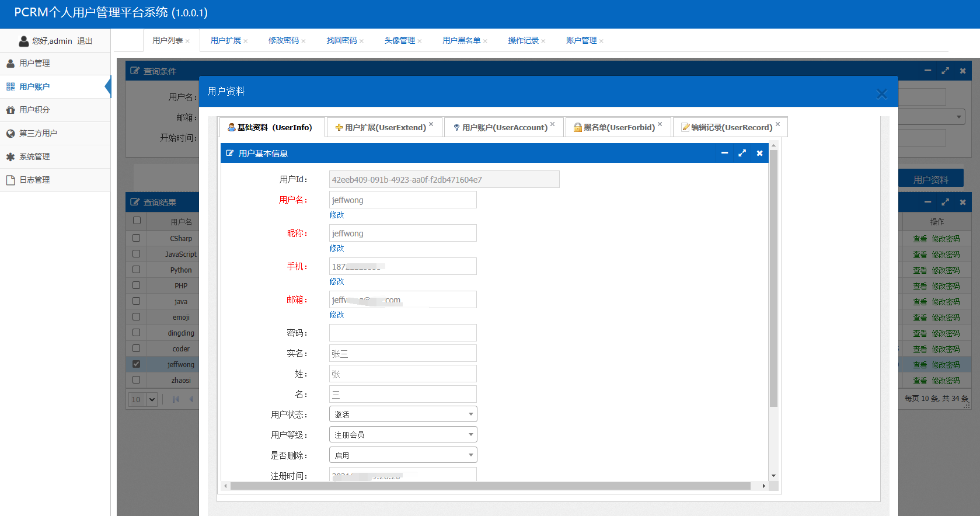The image size is (980, 516).
Task: Uncheck the jeffwong row checkbox
Action: point(136,364)
